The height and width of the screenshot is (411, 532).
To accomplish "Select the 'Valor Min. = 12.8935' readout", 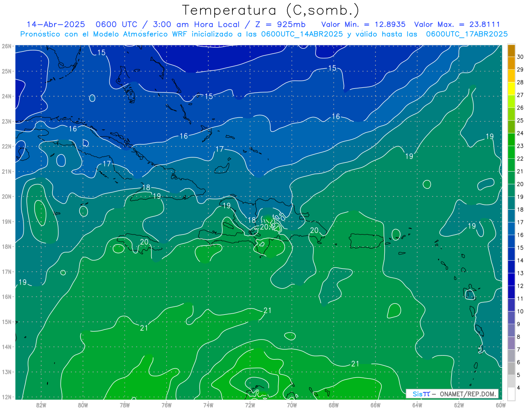I will click(x=364, y=24).
